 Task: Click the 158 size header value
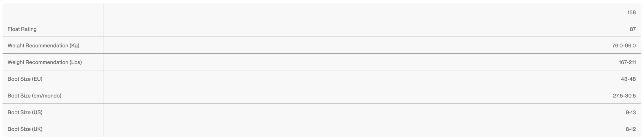[x=631, y=12]
